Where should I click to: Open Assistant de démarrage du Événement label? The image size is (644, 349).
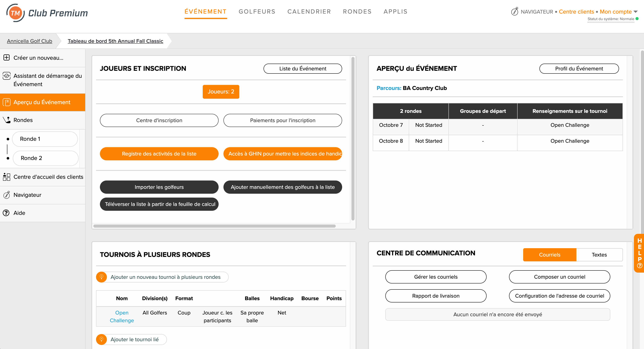(x=48, y=80)
